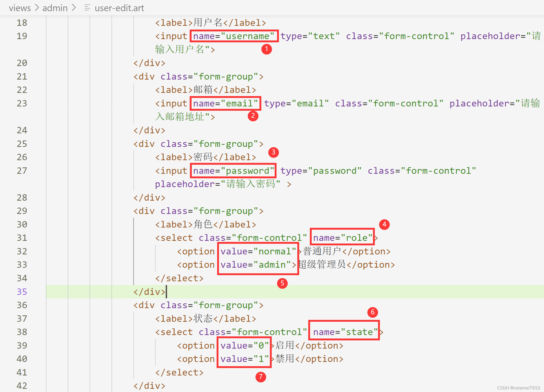Screen dimensions: 544x392
Task: Click the form-group div on line 21
Action: (x=198, y=77)
